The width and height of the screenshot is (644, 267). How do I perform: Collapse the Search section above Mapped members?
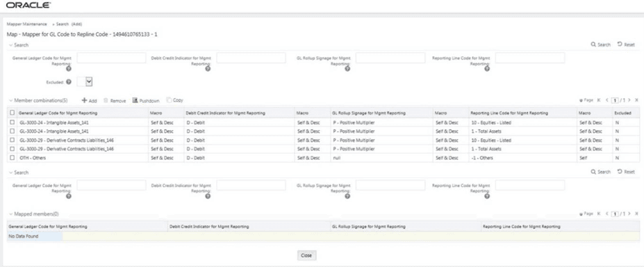(x=10, y=172)
